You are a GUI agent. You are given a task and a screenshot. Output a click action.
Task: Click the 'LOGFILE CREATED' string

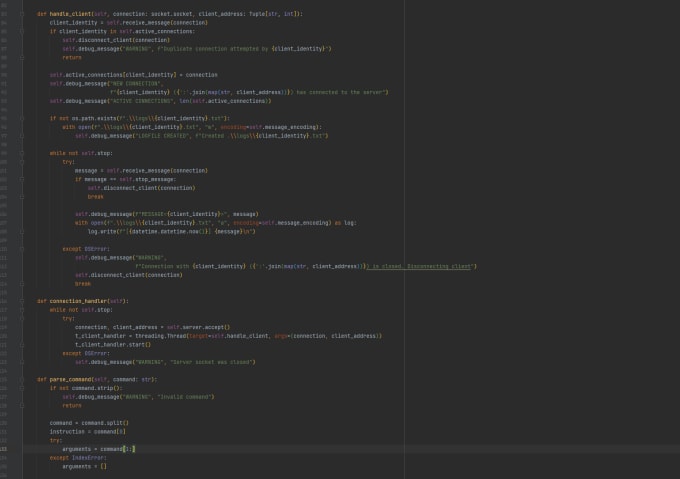pyautogui.click(x=161, y=136)
